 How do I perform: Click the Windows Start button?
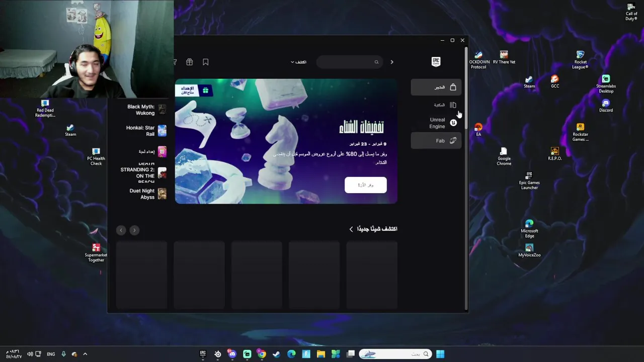tap(440, 354)
